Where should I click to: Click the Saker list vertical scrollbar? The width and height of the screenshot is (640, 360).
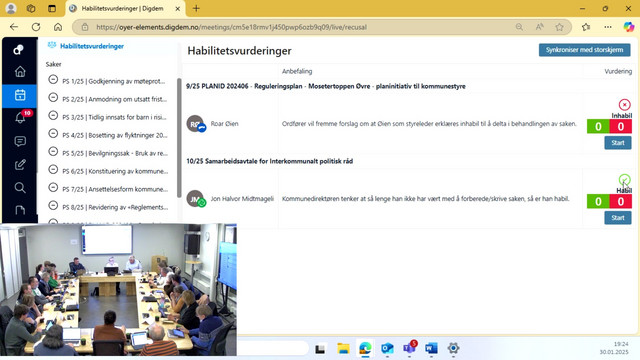[179, 138]
